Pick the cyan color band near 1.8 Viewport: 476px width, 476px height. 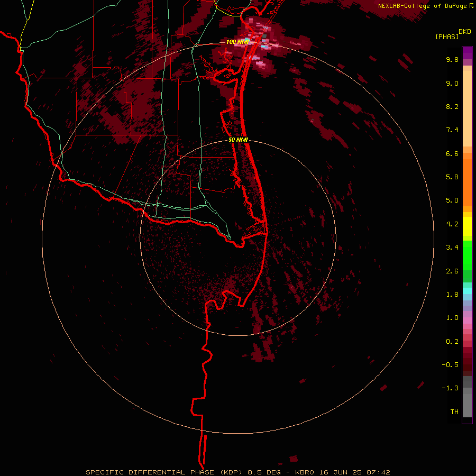[467, 290]
